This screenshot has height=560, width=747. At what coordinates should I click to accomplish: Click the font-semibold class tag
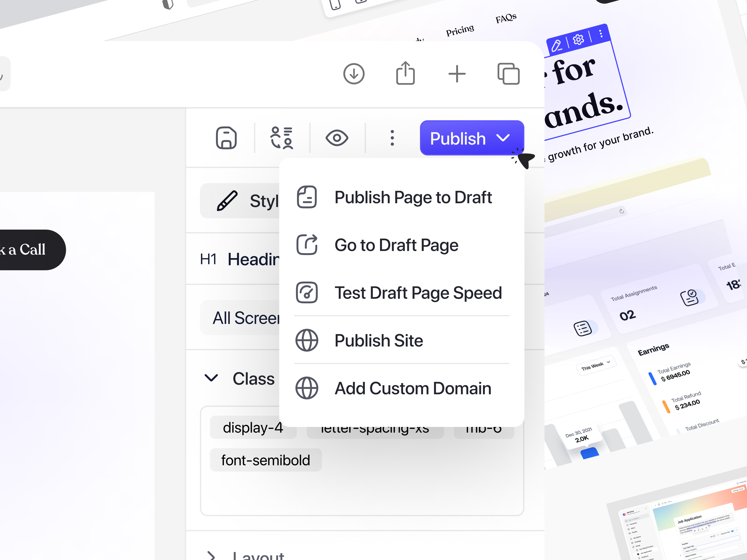266,460
